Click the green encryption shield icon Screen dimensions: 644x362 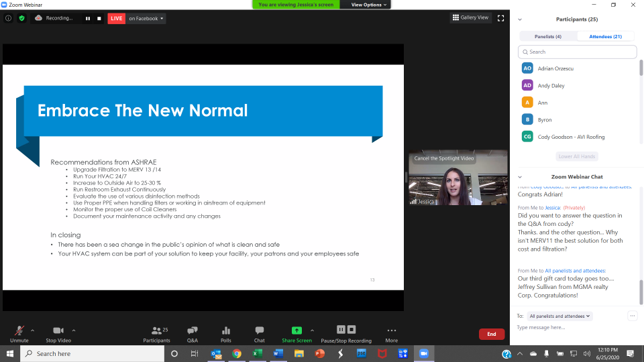[x=21, y=19]
